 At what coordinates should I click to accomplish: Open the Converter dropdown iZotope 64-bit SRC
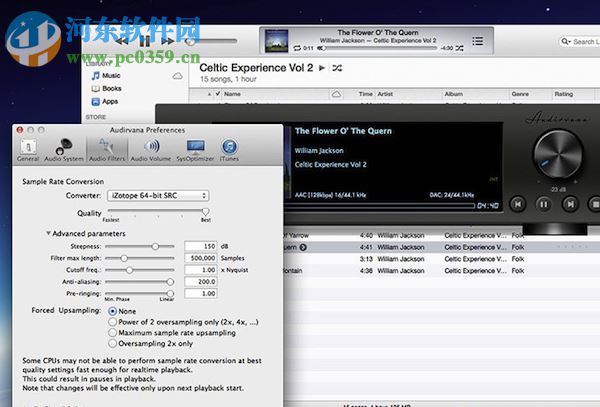click(x=158, y=195)
